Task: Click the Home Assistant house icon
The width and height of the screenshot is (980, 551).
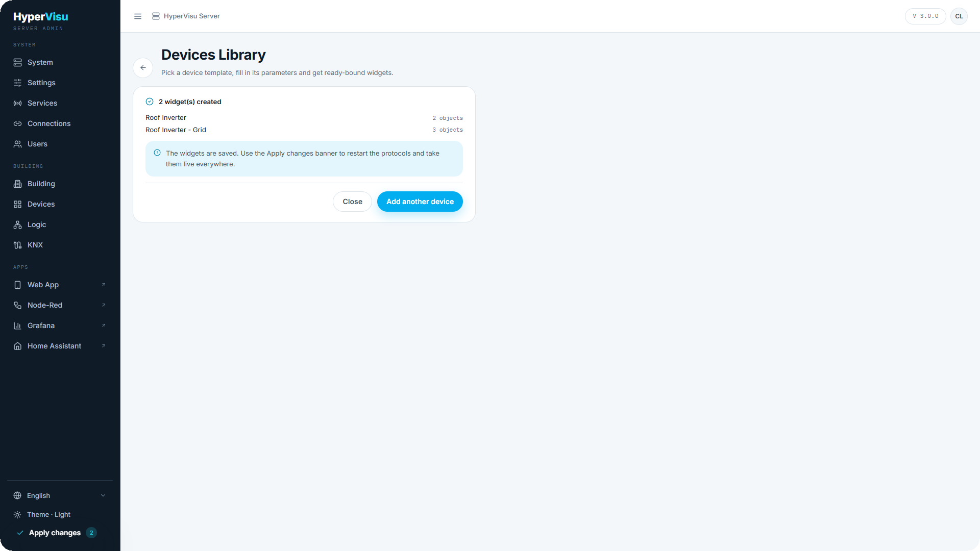Action: tap(17, 346)
